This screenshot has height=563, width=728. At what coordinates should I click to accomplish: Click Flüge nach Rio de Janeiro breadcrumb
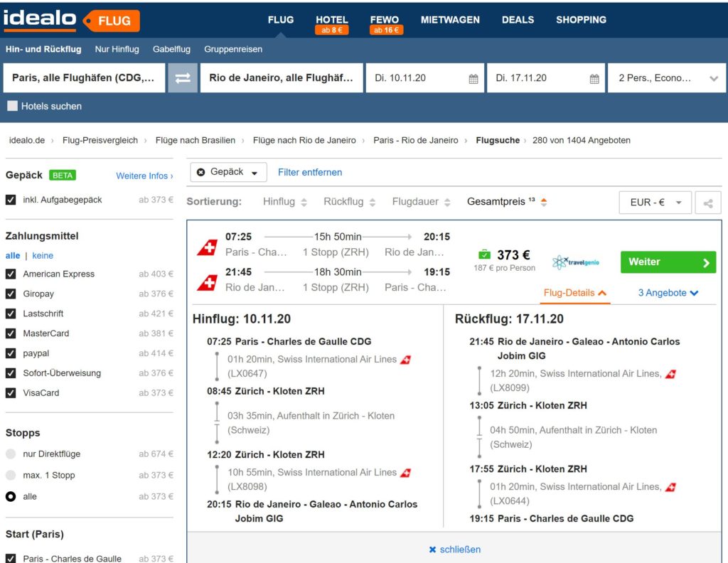click(304, 140)
